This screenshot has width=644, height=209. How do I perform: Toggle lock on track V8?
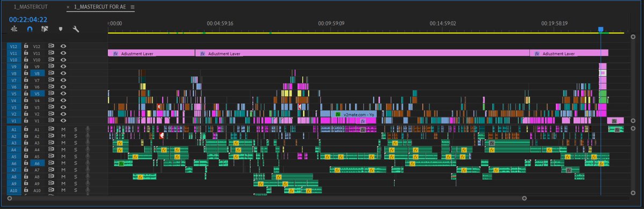click(26, 73)
